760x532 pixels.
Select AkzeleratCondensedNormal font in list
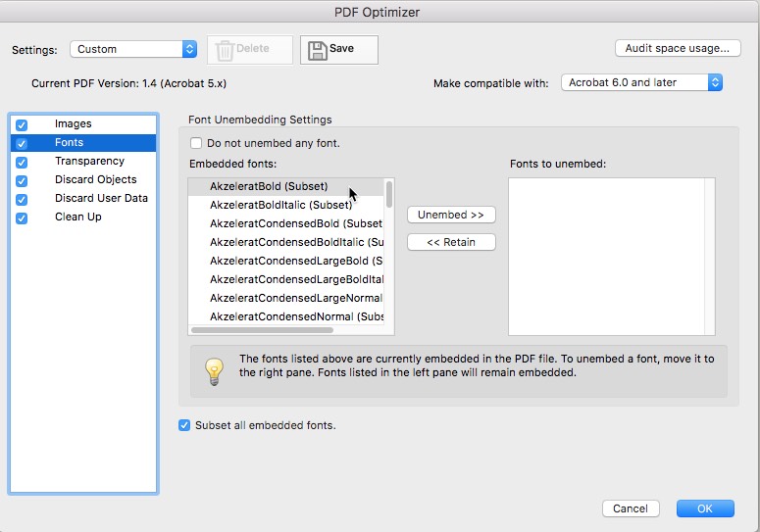[x=296, y=316]
